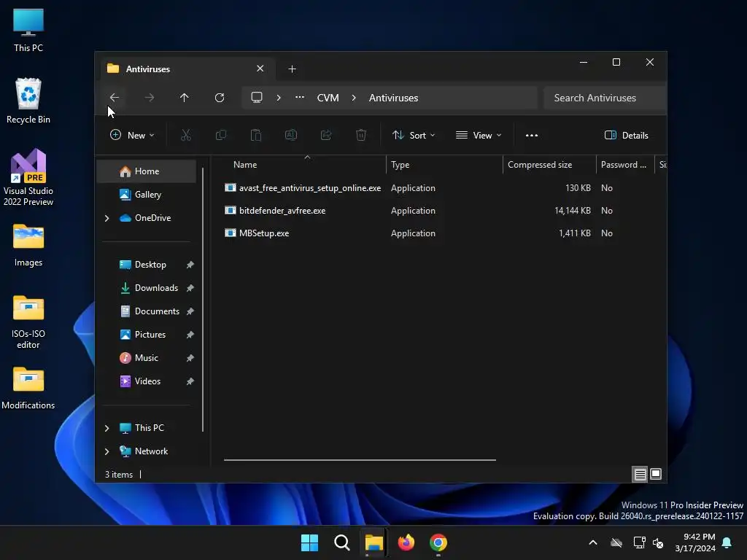Close the Antiviruses tab
Image resolution: width=747 pixels, height=560 pixels.
pos(260,69)
